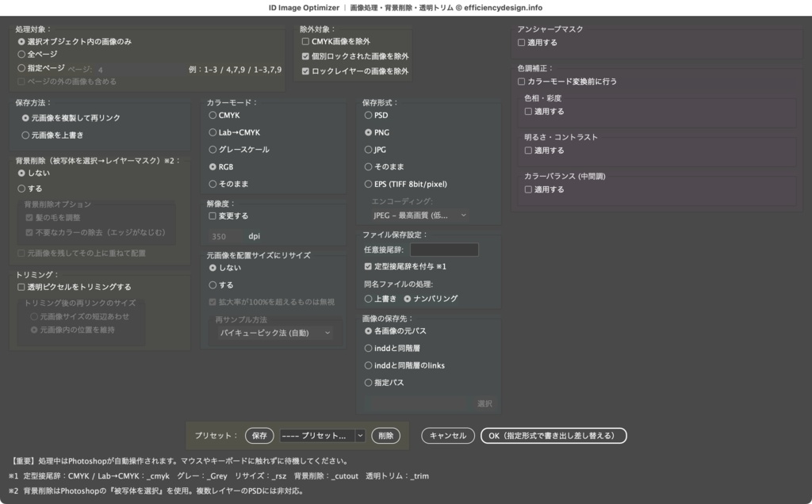Select RGB color mode
812x504 pixels.
pos(221,166)
